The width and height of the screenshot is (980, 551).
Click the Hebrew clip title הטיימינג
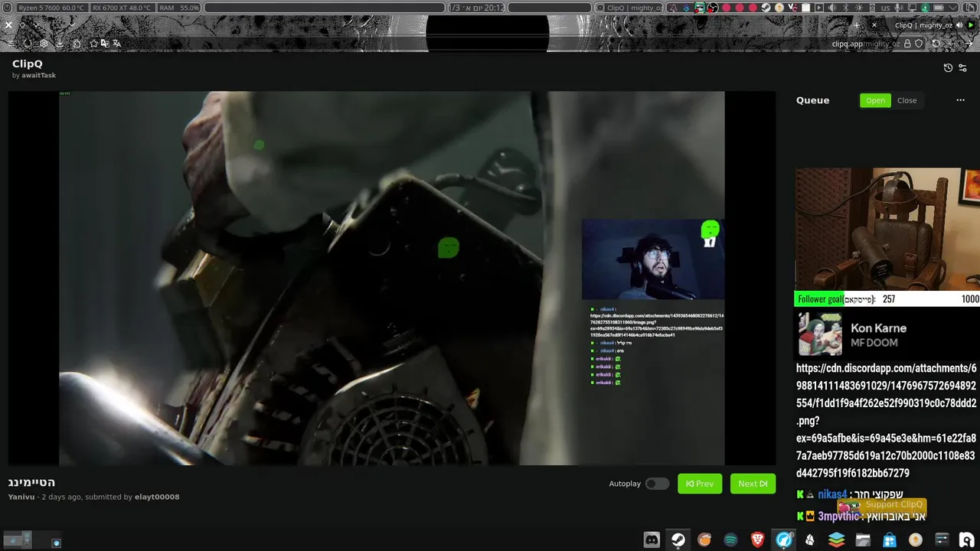tap(31, 482)
